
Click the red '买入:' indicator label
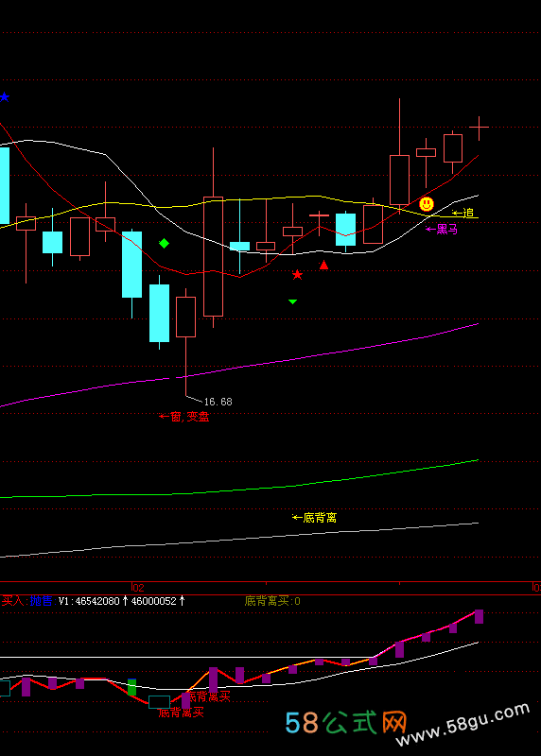click(14, 601)
